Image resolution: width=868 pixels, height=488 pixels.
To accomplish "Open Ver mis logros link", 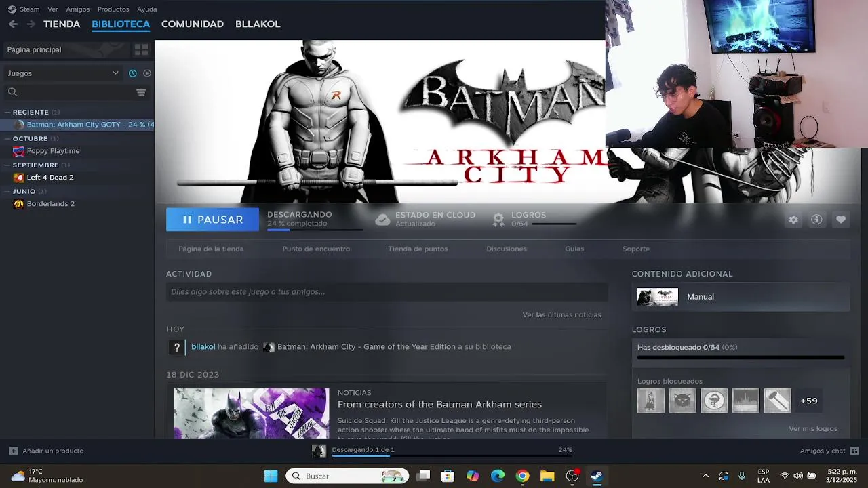I will tap(813, 428).
